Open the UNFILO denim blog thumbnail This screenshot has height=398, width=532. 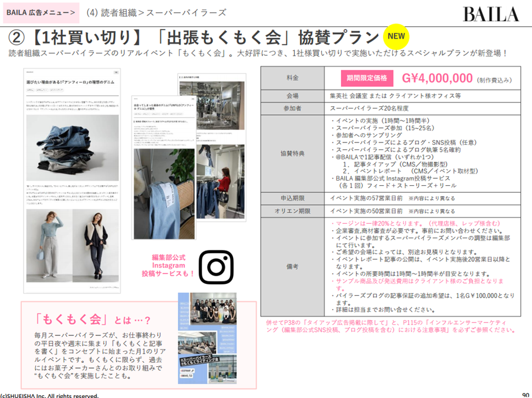click(x=164, y=168)
